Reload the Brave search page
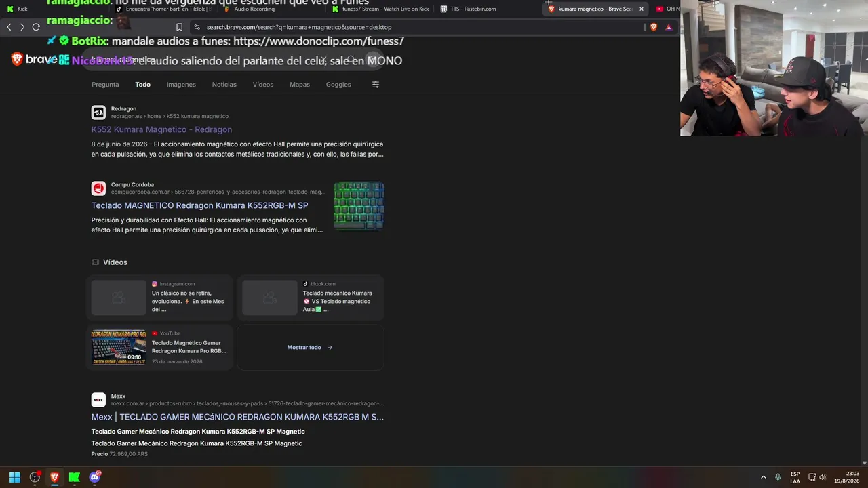Image resolution: width=868 pixels, height=488 pixels. (x=36, y=27)
